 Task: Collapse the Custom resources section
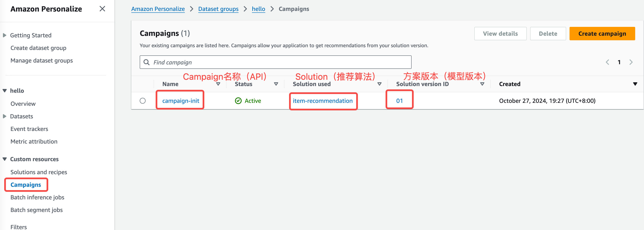coord(4,159)
